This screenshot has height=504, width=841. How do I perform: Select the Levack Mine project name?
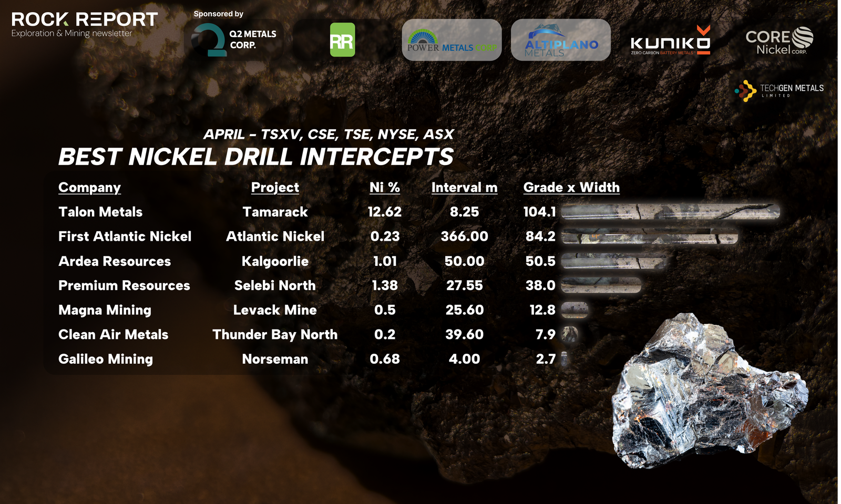(275, 310)
